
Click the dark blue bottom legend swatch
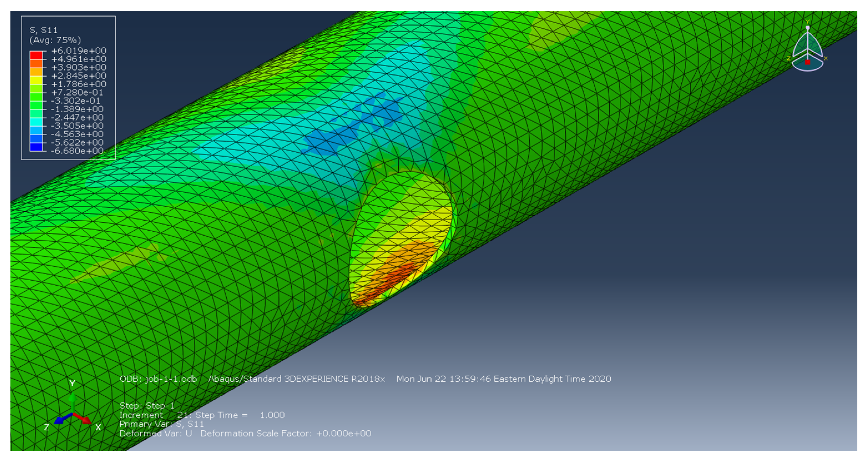click(x=36, y=147)
